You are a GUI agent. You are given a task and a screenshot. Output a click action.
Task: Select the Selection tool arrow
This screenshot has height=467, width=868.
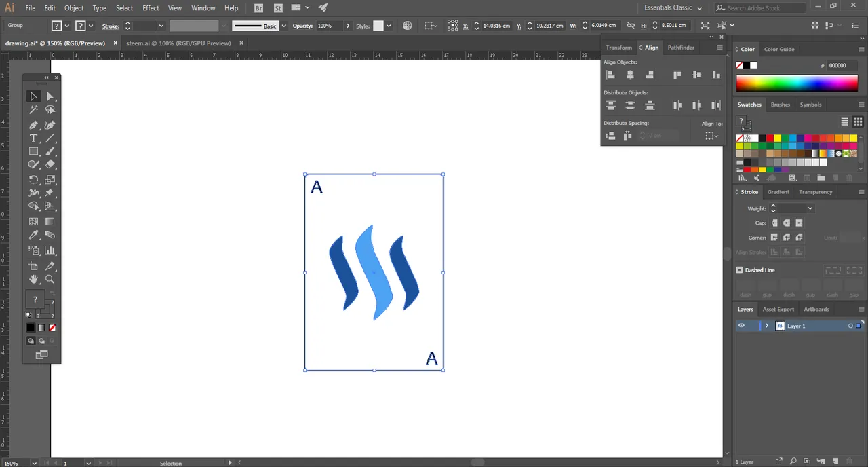(33, 96)
